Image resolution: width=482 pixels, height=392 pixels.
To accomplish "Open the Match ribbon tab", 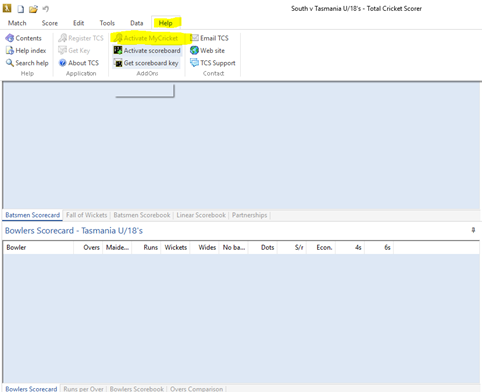I will click(x=17, y=23).
